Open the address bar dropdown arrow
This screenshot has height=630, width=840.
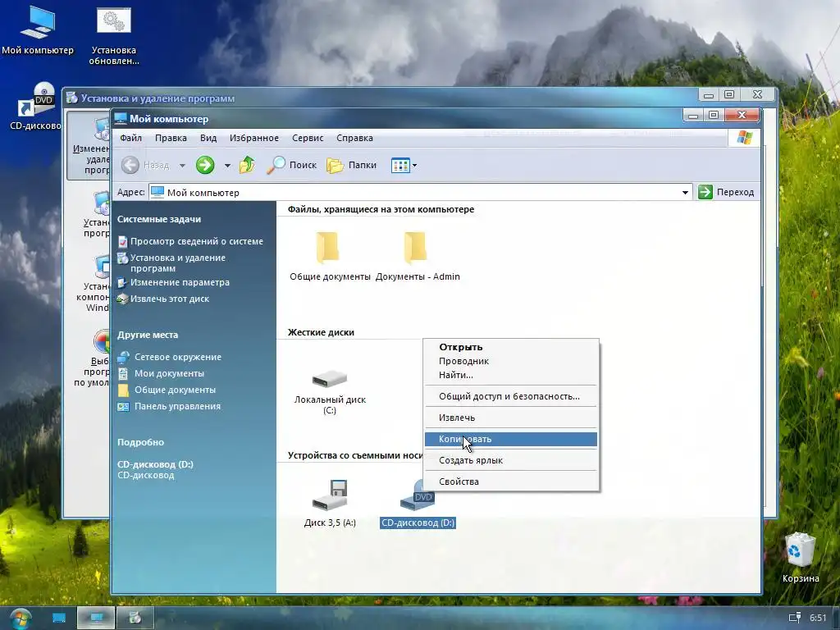685,192
